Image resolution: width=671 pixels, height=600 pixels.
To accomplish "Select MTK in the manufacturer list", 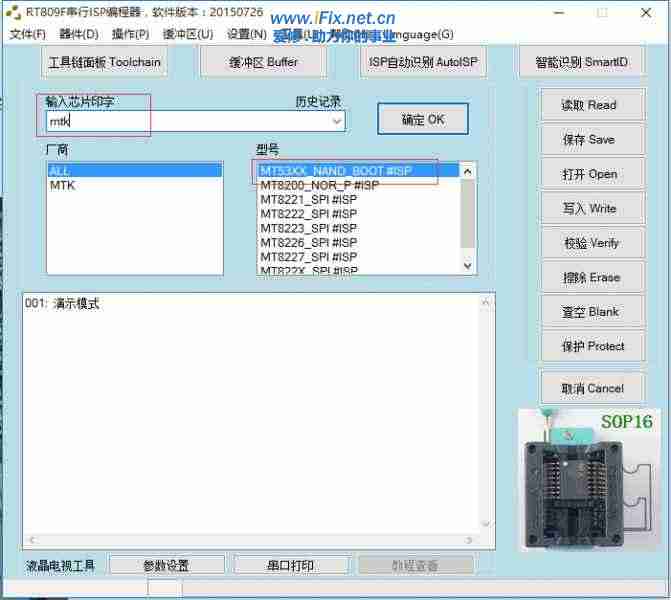I will point(63,185).
